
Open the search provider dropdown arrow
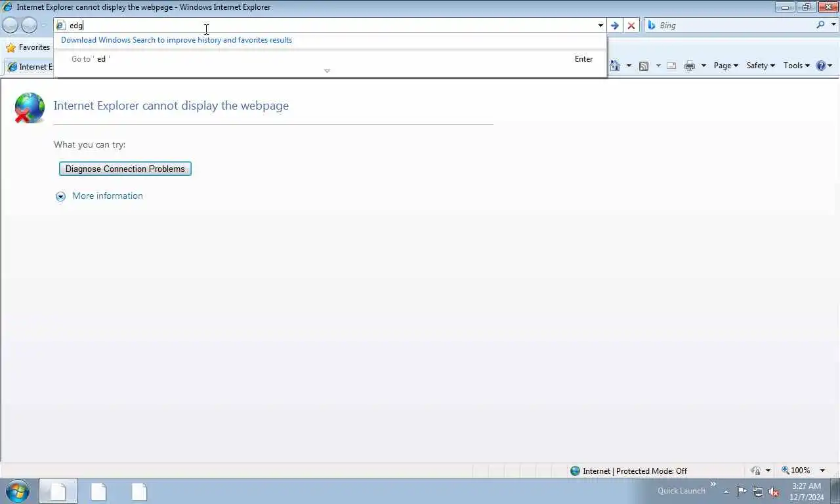(x=834, y=26)
